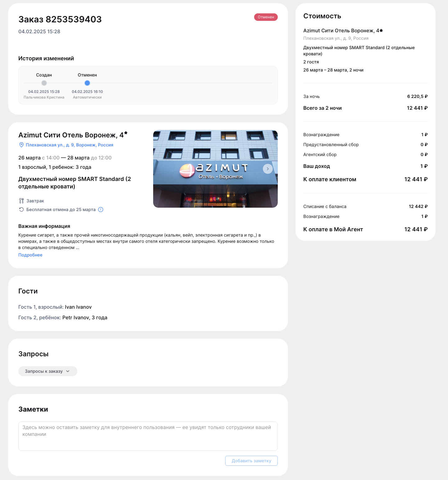Screen dimensions: 448x480
Task: Select the Отменен blue timeline marker dot
Action: [87, 83]
